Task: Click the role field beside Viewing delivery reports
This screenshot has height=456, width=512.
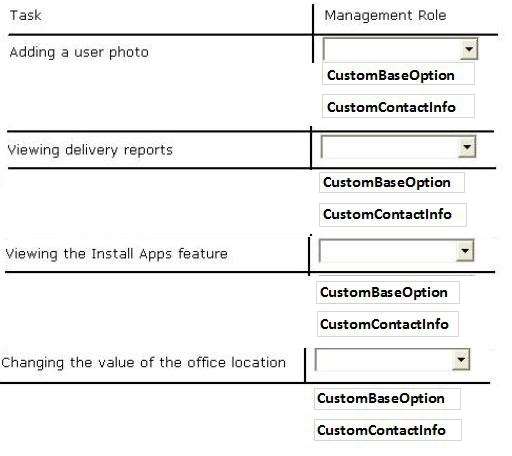Action: pos(398,147)
